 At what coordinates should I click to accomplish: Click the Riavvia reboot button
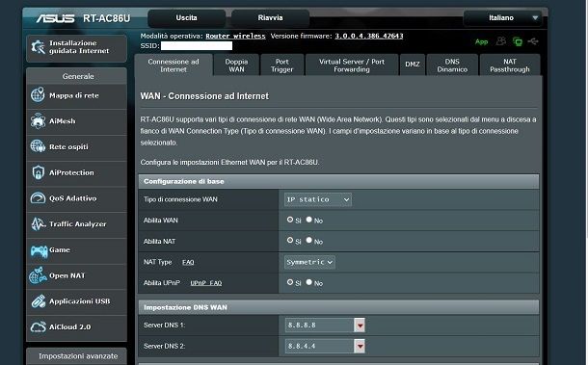coord(270,18)
